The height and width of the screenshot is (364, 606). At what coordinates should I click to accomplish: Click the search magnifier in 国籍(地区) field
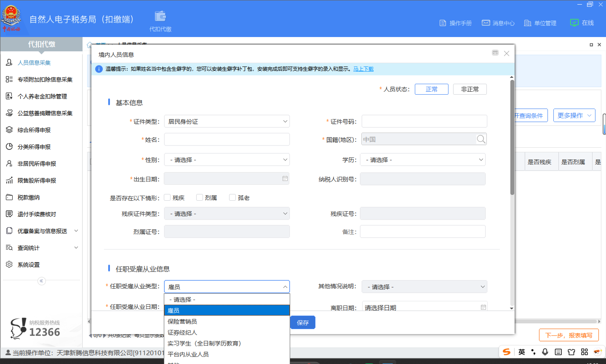click(x=481, y=139)
